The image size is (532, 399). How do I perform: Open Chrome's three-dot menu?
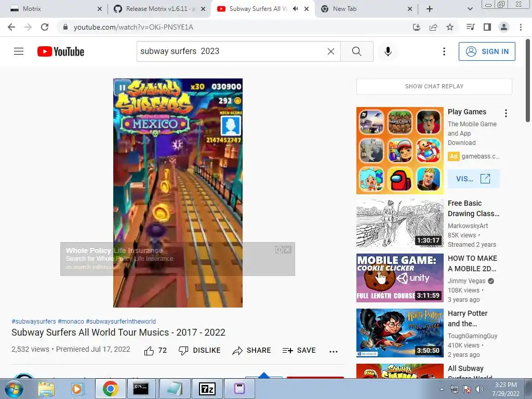tap(521, 27)
